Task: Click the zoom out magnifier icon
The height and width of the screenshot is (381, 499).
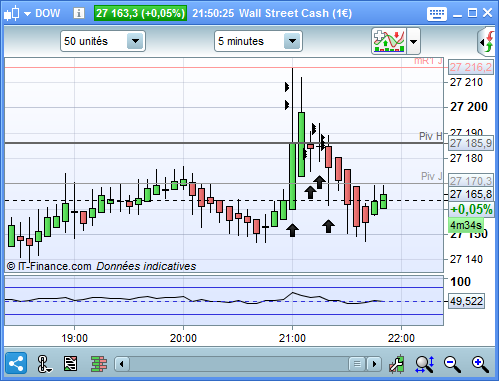Action: coord(452,364)
